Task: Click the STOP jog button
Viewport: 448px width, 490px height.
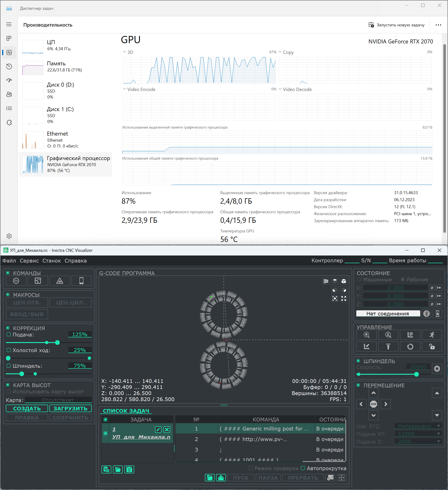Action: tap(373, 404)
